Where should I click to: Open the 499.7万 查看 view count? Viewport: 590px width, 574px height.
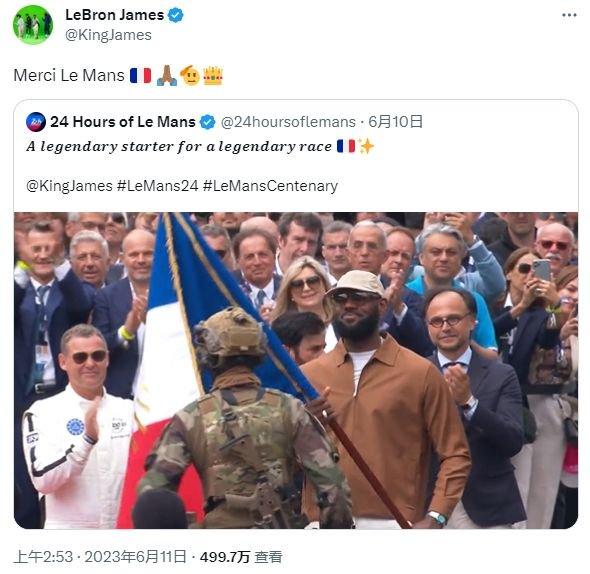[x=241, y=557]
